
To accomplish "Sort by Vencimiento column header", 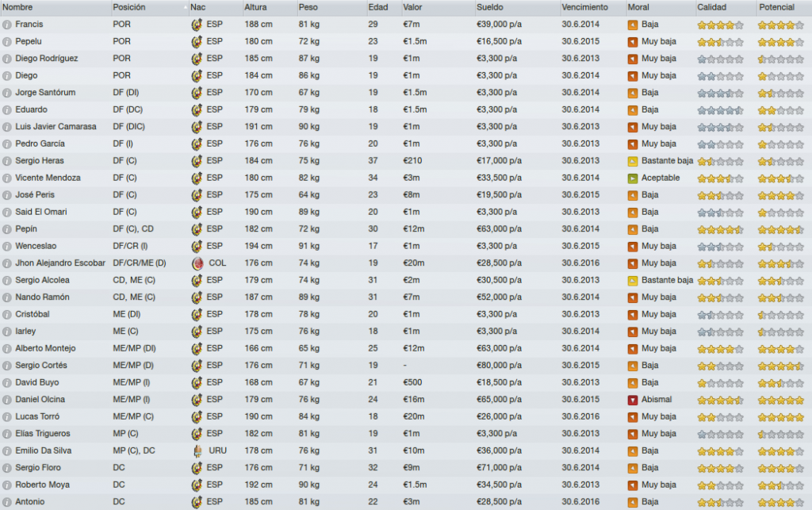I will [593, 7].
